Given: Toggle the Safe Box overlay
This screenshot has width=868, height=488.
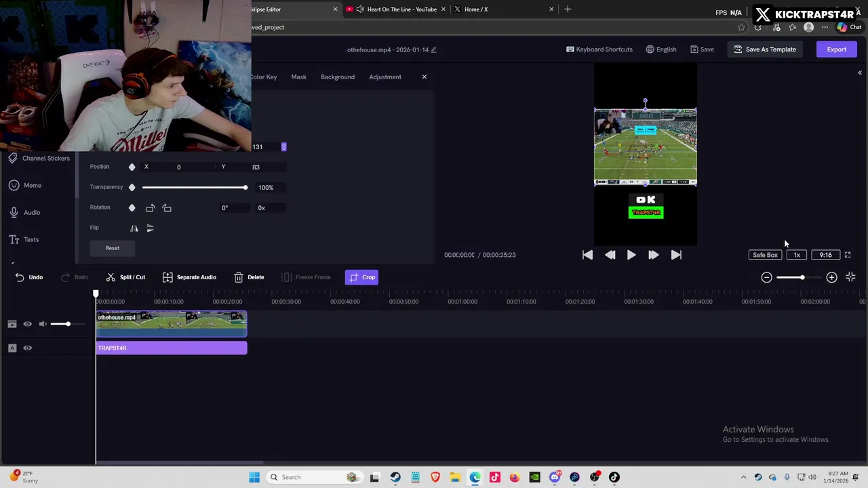Looking at the screenshot, I should (x=765, y=255).
